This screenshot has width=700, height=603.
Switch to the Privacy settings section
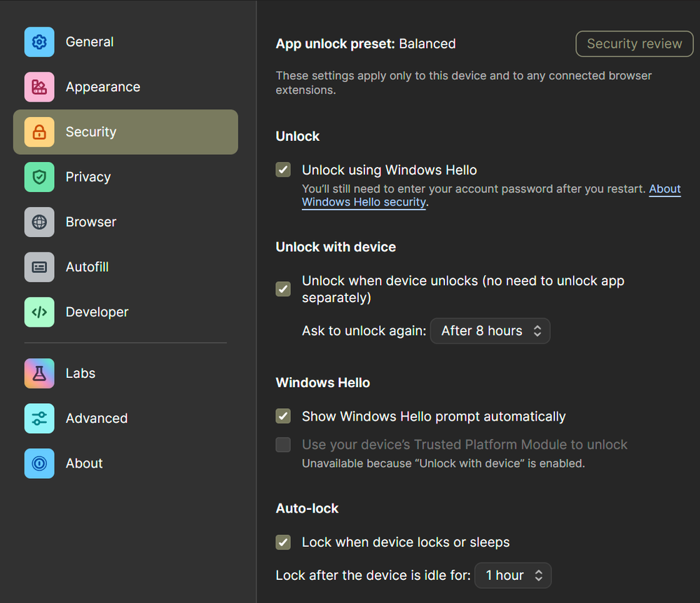click(x=88, y=177)
